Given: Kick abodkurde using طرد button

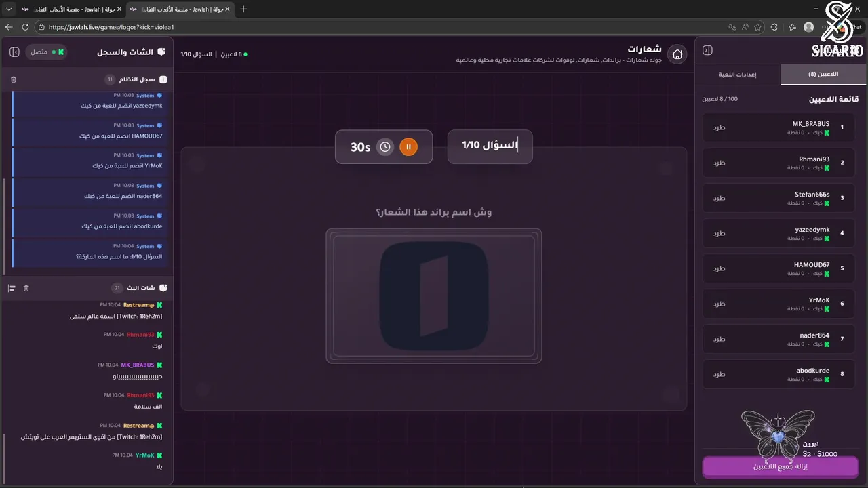Looking at the screenshot, I should point(719,374).
